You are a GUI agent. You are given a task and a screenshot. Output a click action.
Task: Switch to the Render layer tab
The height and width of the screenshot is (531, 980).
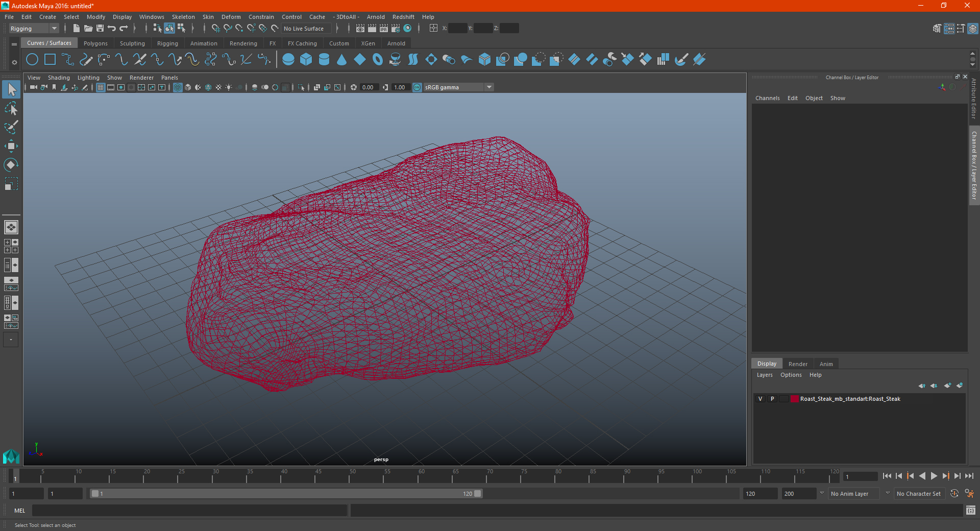(798, 364)
